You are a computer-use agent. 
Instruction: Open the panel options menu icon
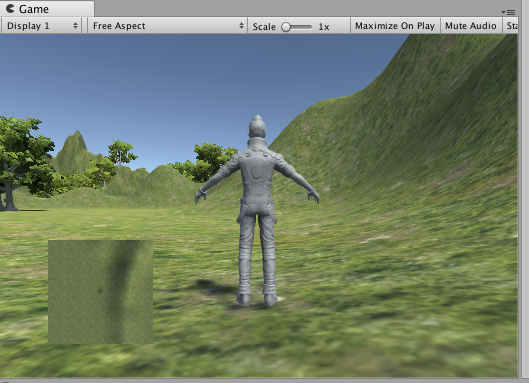tap(508, 12)
